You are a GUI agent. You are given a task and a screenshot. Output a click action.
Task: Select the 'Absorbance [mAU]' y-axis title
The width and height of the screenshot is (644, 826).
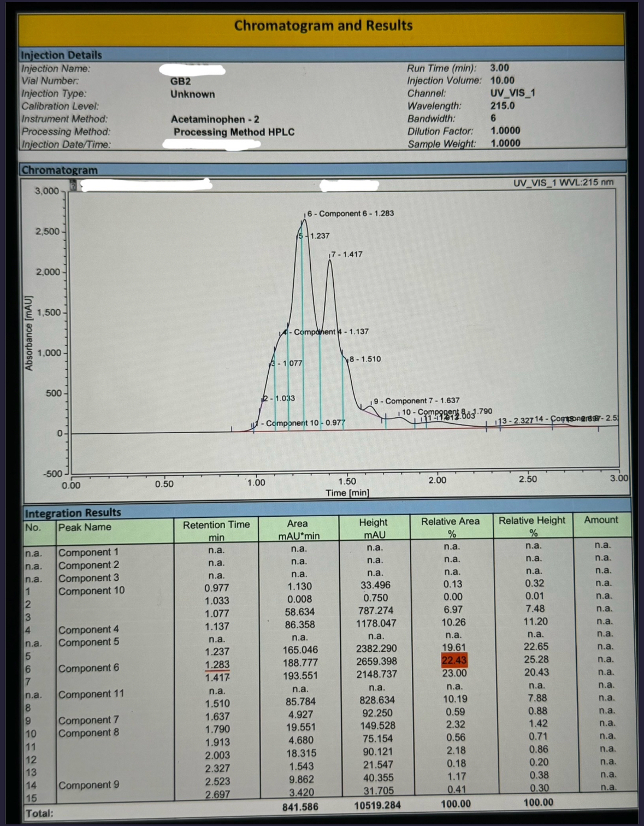click(29, 333)
